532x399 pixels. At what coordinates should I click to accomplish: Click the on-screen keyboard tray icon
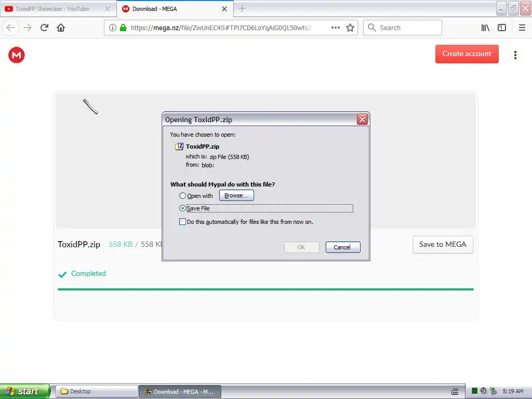455,392
